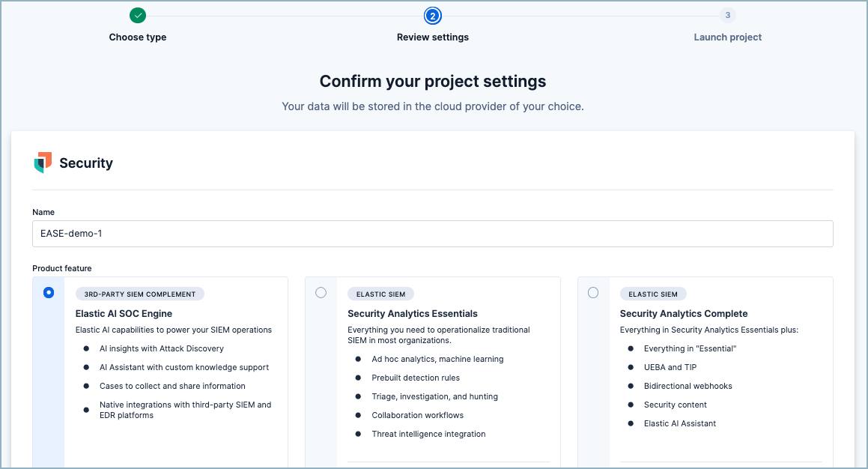
Task: Click the Review settings step label
Action: coord(433,37)
